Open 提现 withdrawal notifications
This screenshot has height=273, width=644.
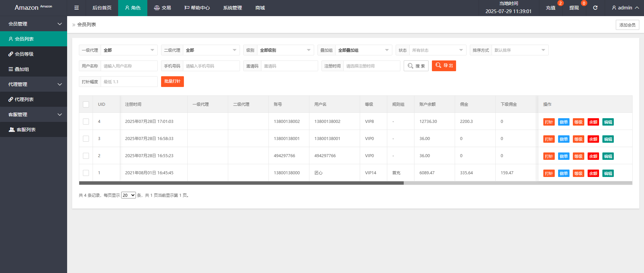pyautogui.click(x=574, y=8)
